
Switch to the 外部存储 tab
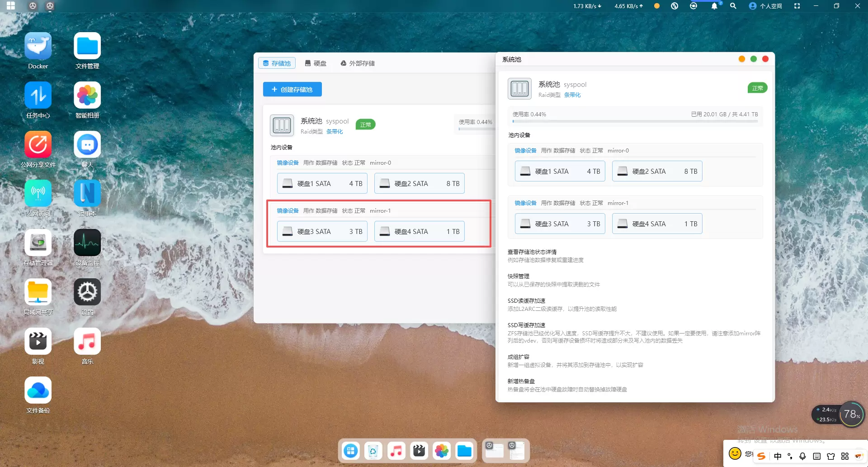pos(357,63)
